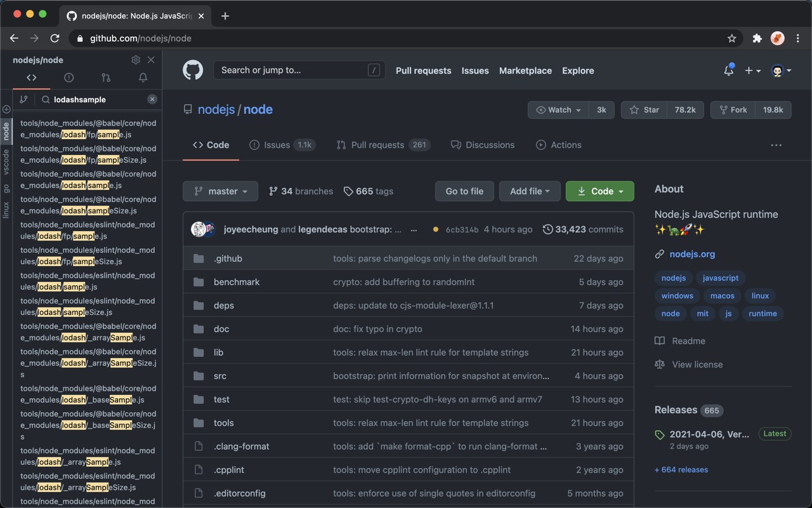Open joyeecheung's profile link
This screenshot has height=508, width=812.
tap(251, 229)
